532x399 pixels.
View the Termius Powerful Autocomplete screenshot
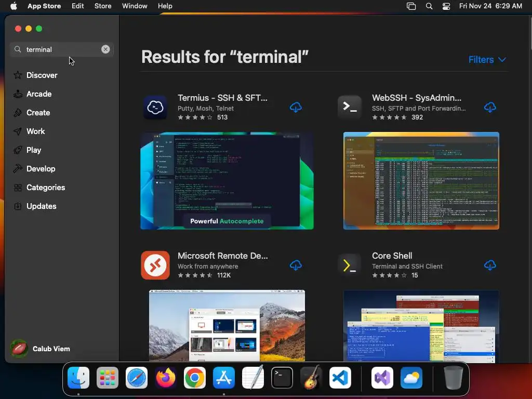[227, 181]
